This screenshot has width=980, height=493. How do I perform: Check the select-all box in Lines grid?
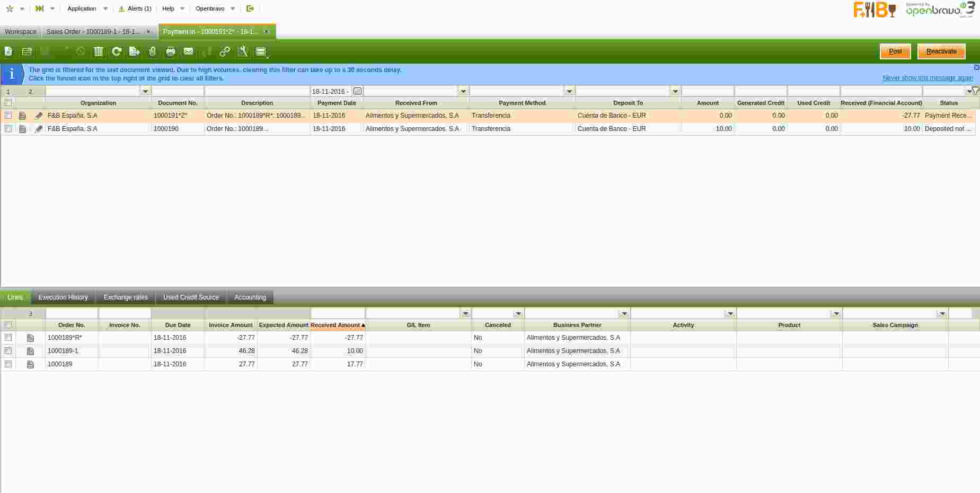tap(8, 325)
